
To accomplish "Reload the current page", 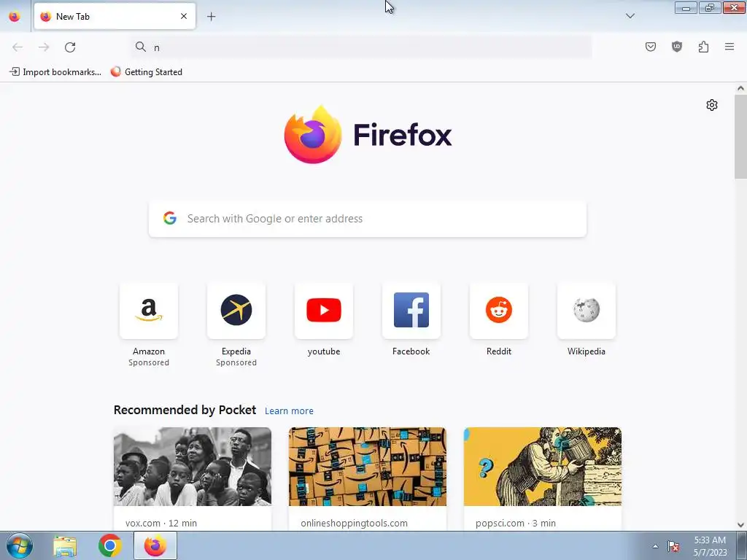I will 70,47.
